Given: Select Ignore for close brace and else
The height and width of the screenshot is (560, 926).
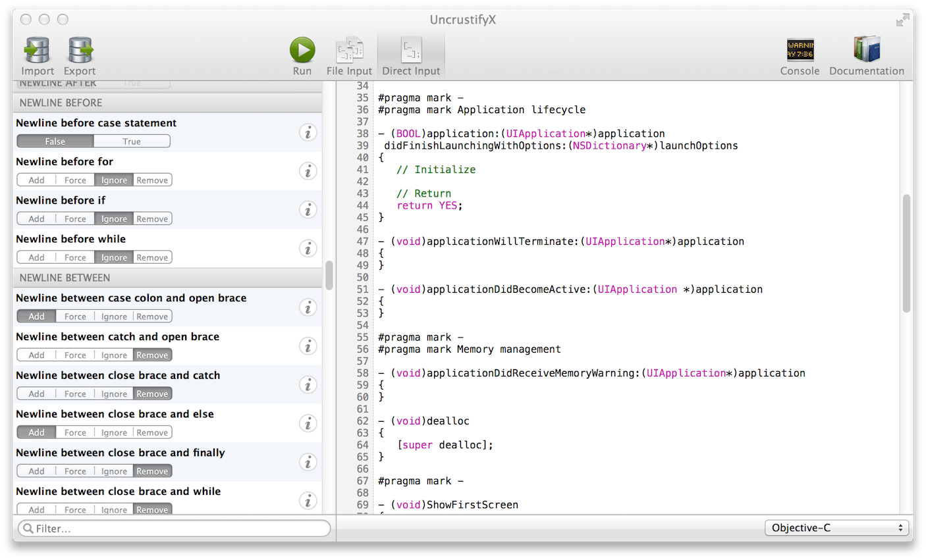Looking at the screenshot, I should pos(114,433).
